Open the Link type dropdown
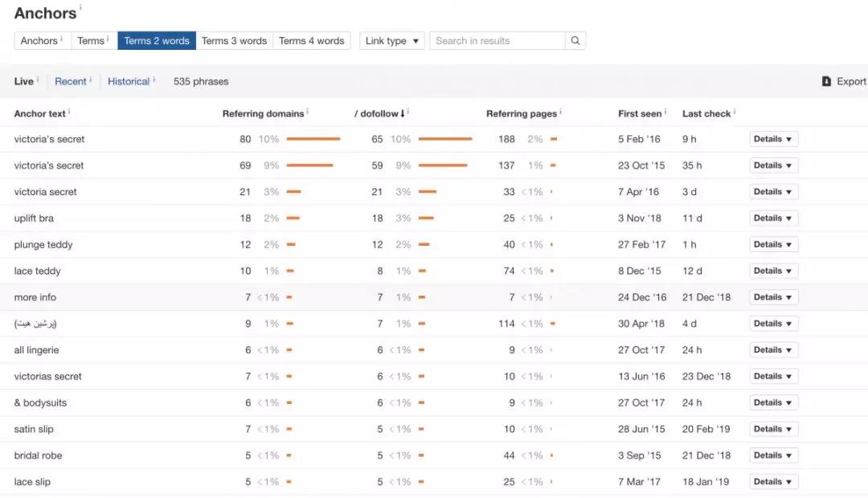868x498 pixels. (x=392, y=41)
